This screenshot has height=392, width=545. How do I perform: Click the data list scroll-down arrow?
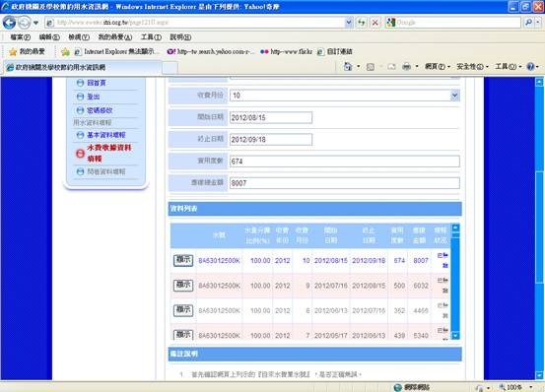tap(455, 335)
